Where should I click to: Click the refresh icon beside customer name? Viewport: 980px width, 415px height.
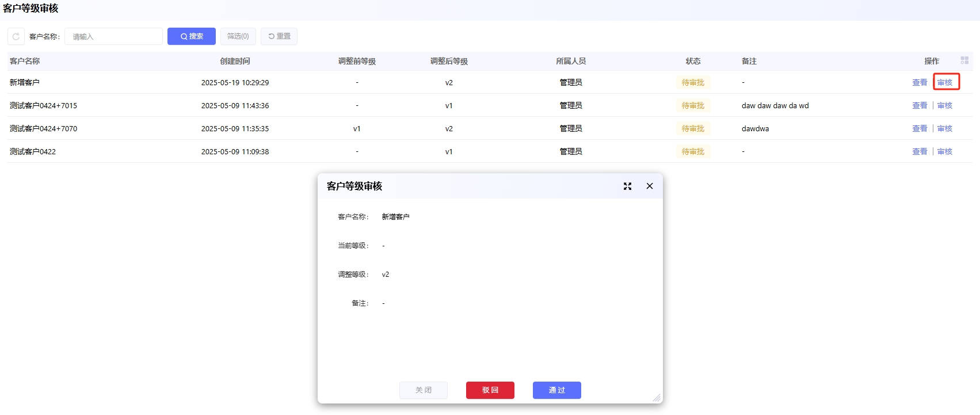(x=16, y=36)
